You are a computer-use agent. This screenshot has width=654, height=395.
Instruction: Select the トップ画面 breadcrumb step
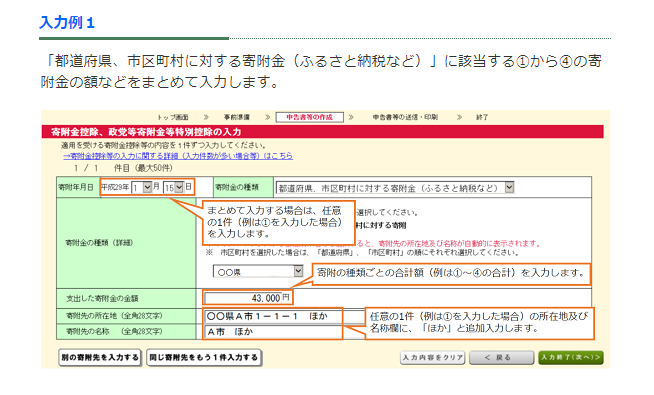point(173,117)
